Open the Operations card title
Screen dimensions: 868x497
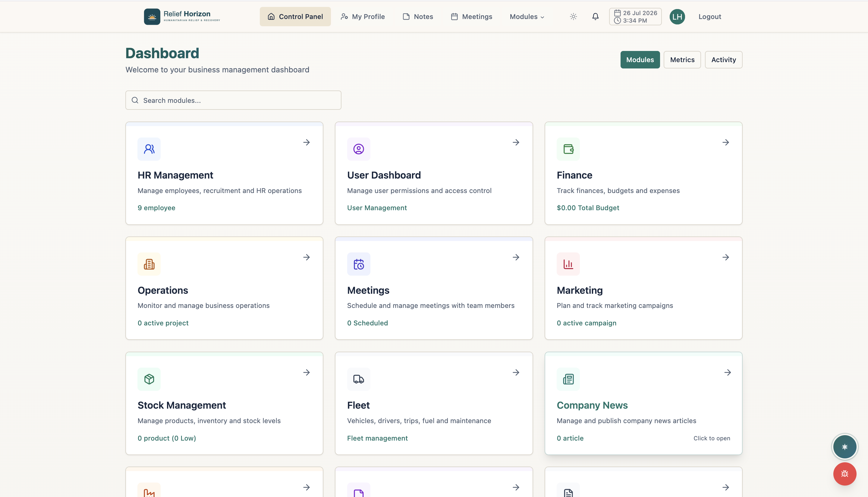click(163, 290)
